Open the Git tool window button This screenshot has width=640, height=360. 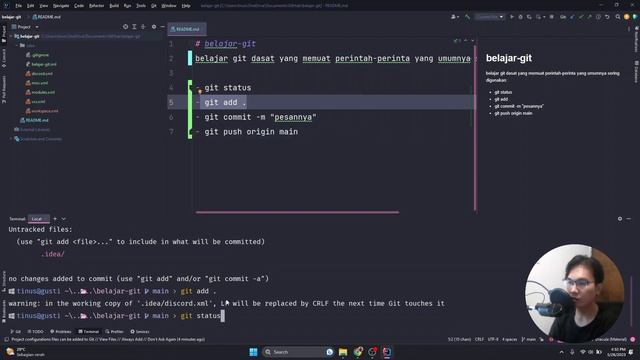coord(16,331)
